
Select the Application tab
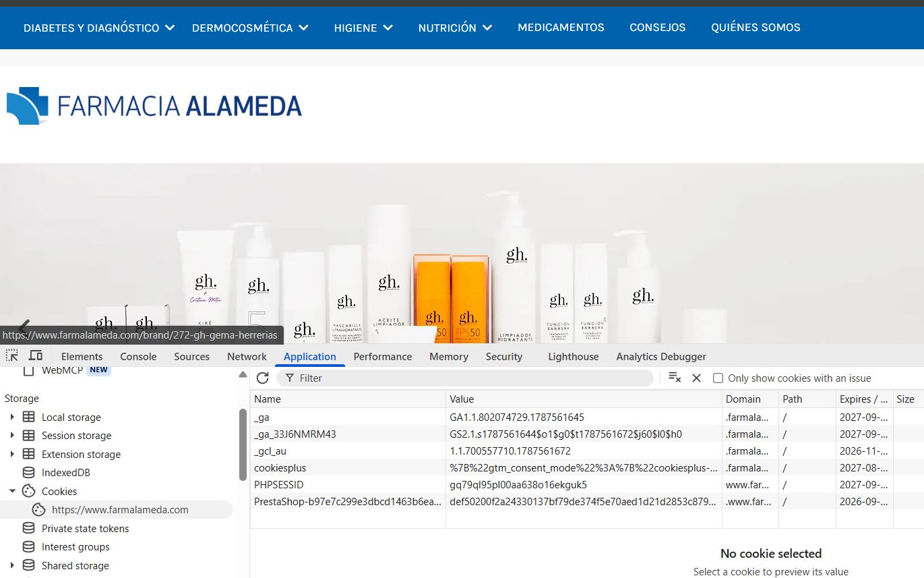click(310, 356)
